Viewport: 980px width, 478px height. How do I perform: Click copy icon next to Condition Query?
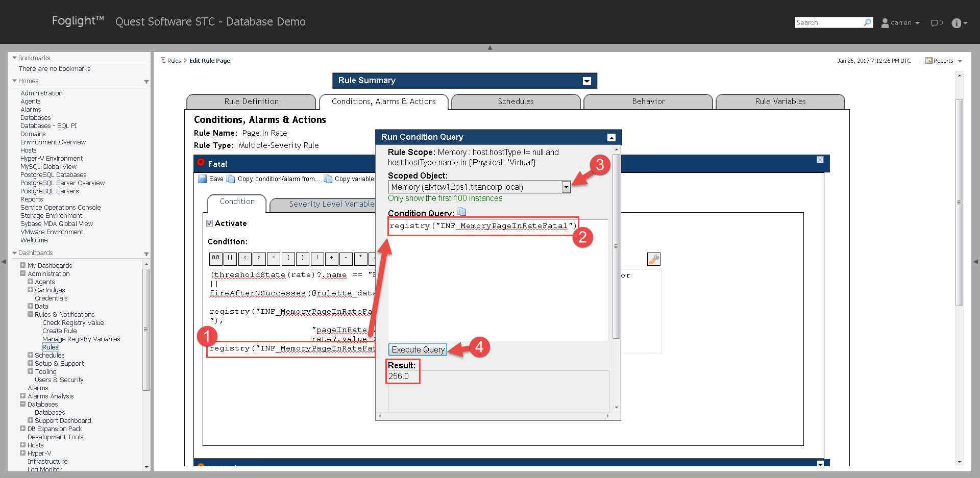click(x=461, y=212)
